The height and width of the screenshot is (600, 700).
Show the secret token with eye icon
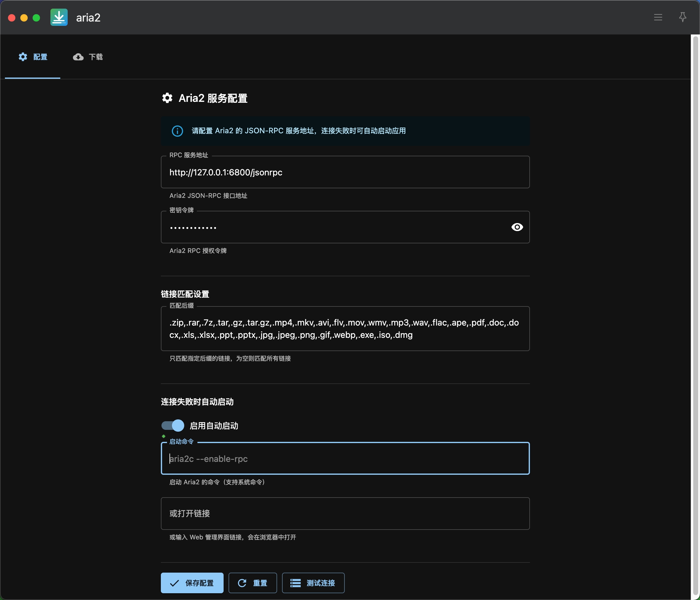click(x=517, y=227)
